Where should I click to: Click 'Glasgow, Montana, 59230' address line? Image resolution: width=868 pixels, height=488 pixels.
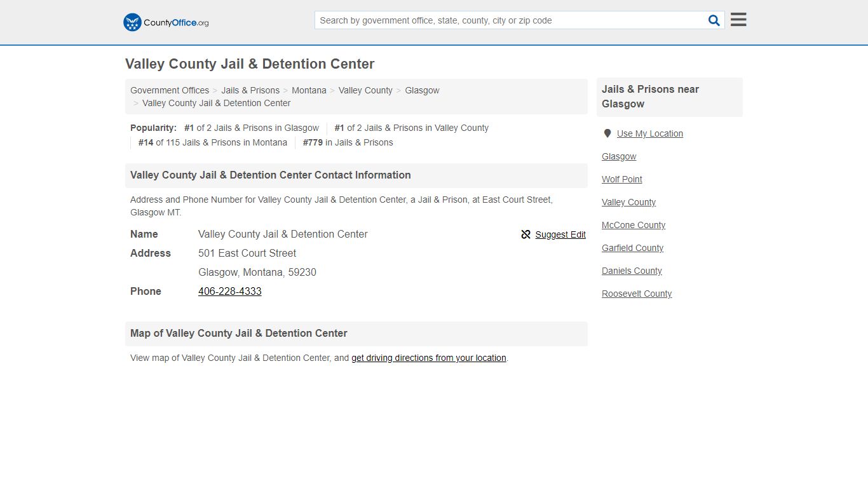(257, 272)
